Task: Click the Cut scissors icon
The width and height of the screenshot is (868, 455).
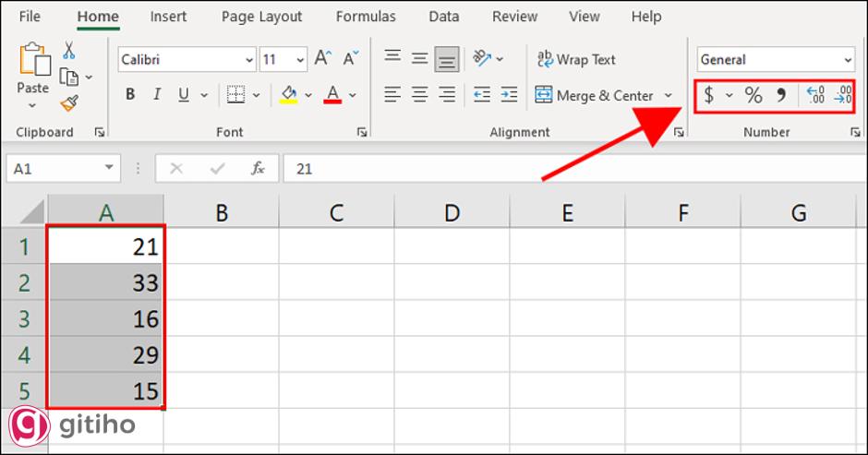Action: pos(68,51)
